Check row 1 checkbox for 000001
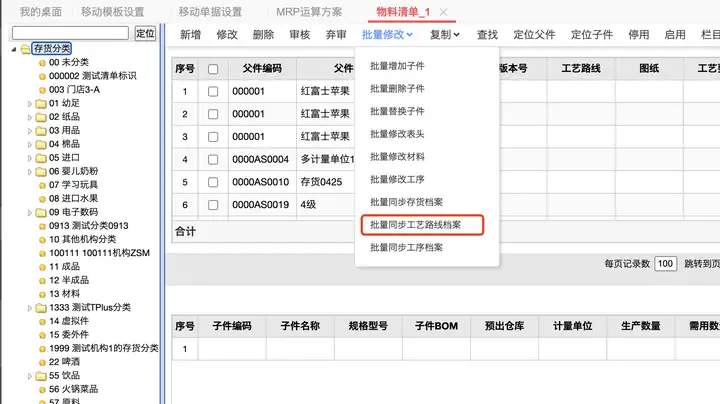The height and width of the screenshot is (404, 720). click(213, 91)
